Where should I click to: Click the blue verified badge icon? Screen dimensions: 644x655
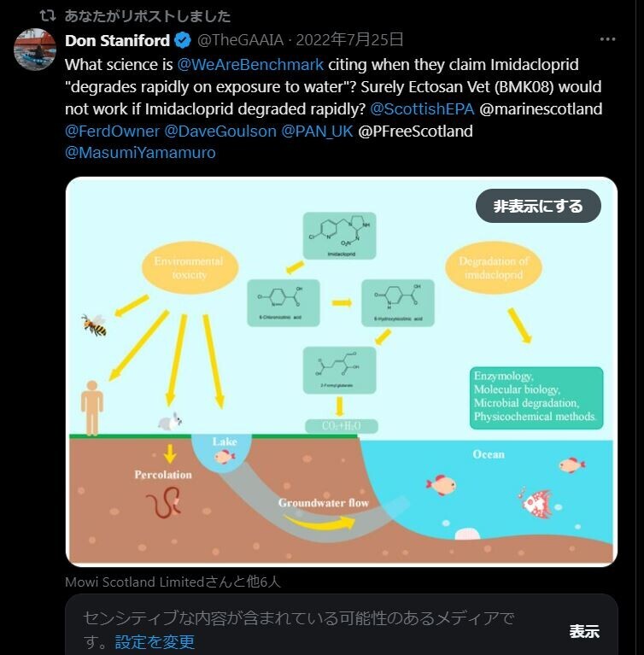coord(183,40)
